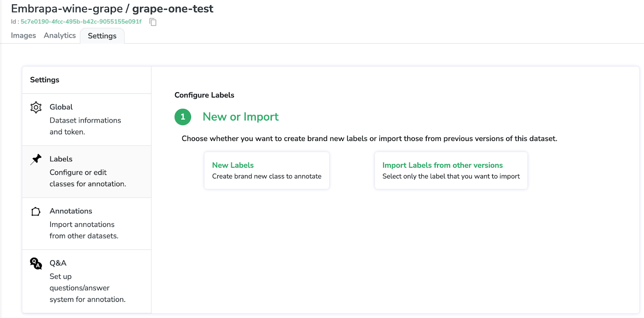Screen dimensions: 644x318
Task: Select the Settings tab
Action: tap(102, 36)
